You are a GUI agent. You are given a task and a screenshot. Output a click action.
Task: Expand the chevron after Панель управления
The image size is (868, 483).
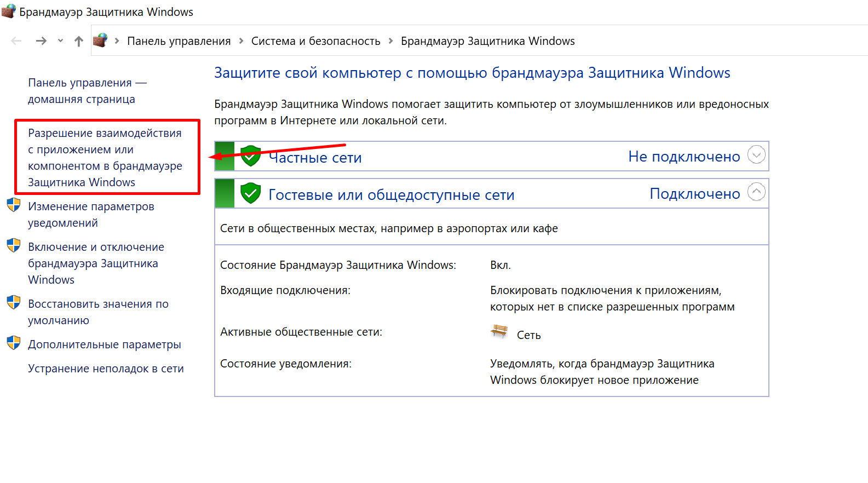[241, 41]
